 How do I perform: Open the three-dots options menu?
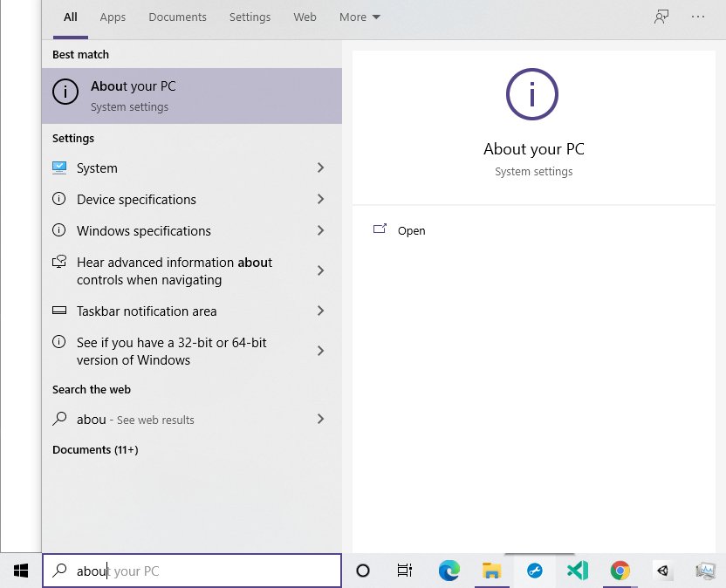point(698,17)
